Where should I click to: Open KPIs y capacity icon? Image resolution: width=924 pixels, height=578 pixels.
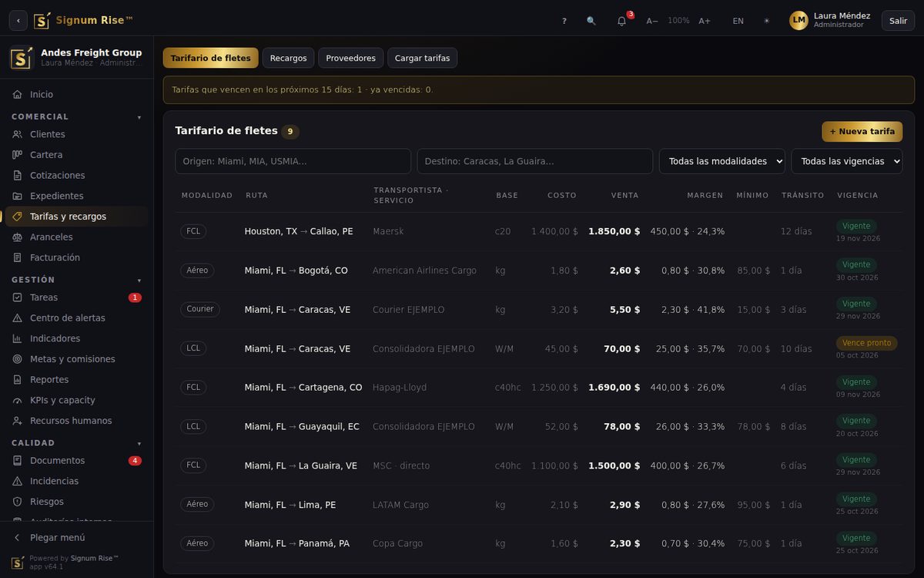[x=17, y=401]
